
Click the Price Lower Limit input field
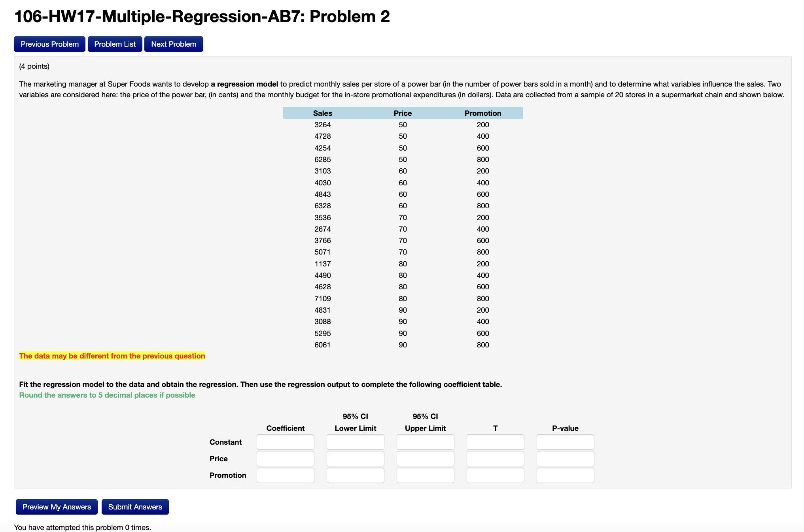(x=355, y=458)
